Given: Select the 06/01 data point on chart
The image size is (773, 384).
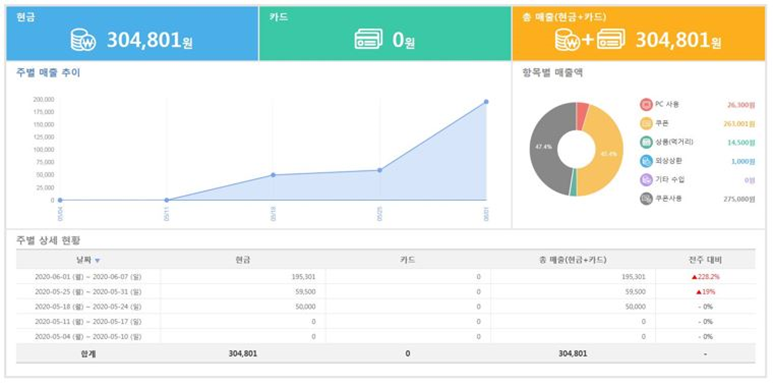Looking at the screenshot, I should tap(486, 102).
